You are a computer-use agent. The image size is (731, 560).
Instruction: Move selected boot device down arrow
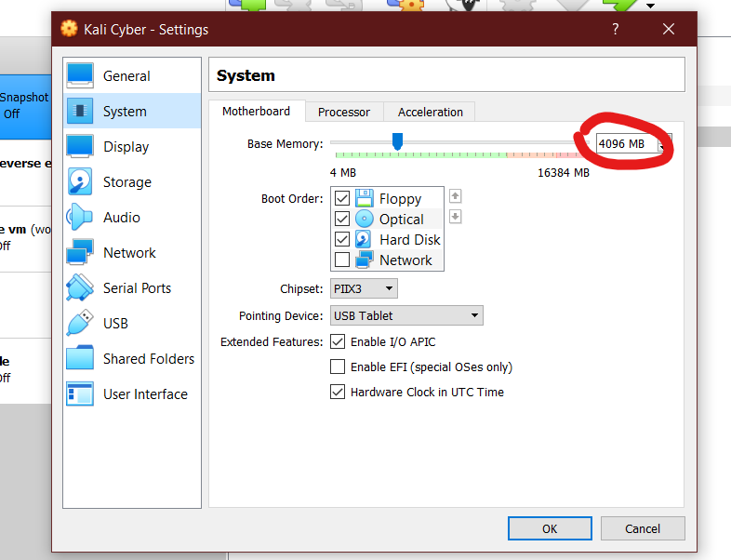456,217
